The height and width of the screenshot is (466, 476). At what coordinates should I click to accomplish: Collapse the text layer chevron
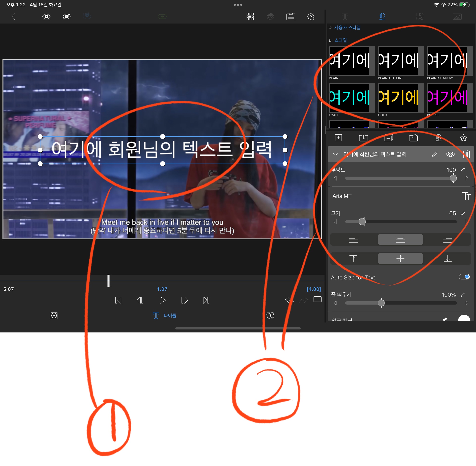point(335,154)
